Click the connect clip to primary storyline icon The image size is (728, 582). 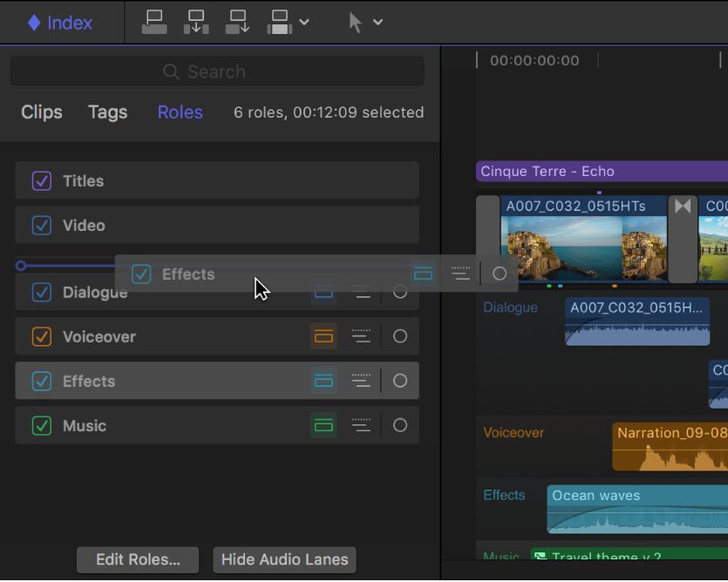pos(154,22)
